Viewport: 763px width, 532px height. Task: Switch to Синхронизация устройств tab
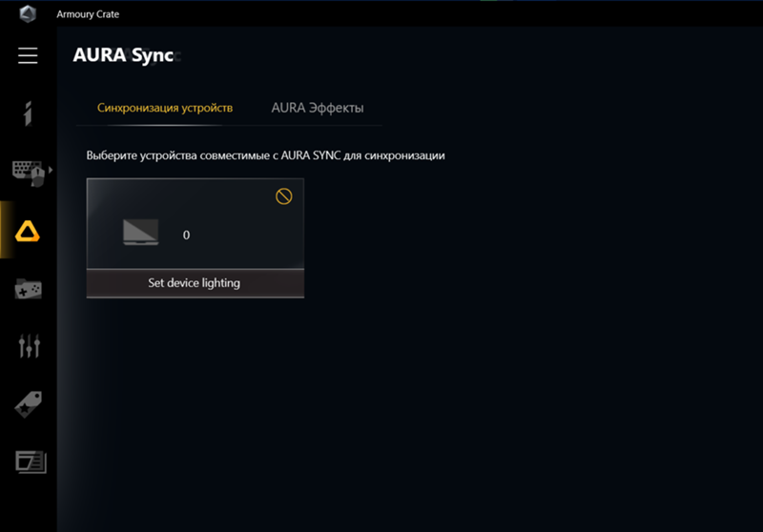[165, 108]
